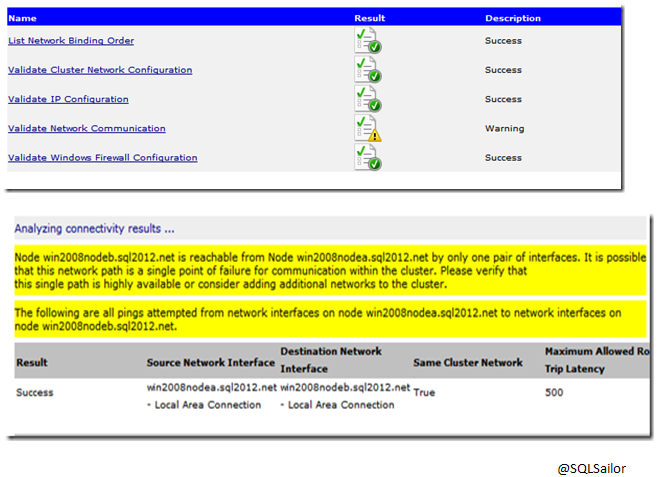The image size is (658, 477).
Task: Click the Warning description text
Action: coord(504,128)
